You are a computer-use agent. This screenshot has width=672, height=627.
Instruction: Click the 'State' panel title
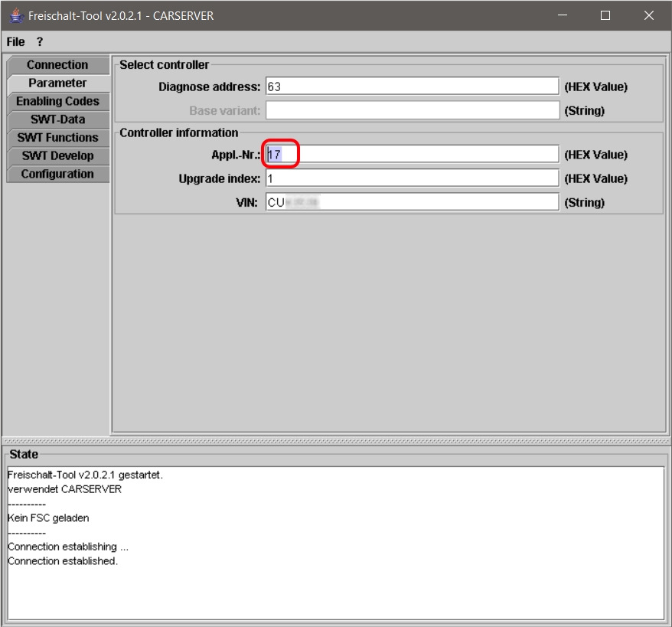click(24, 455)
